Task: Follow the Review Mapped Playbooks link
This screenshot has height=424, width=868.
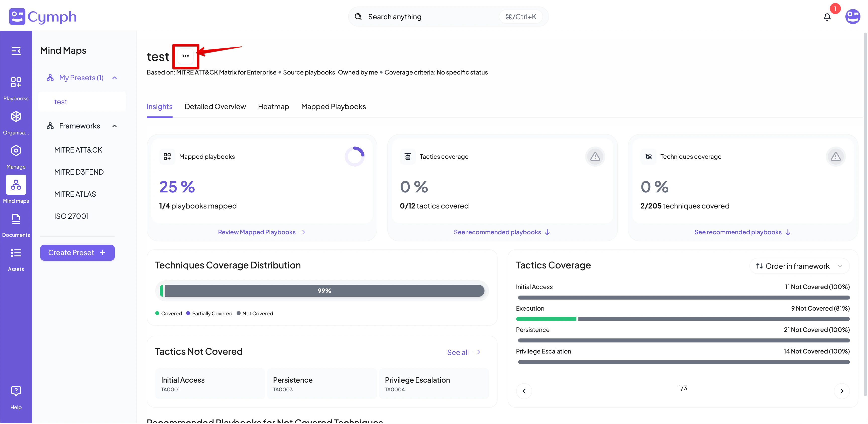Action: tap(261, 232)
